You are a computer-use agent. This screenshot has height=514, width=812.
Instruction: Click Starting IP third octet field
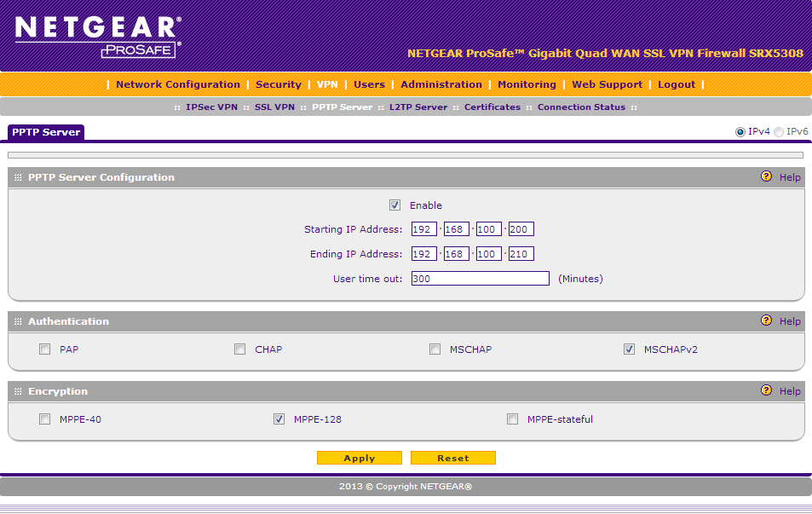pyautogui.click(x=489, y=229)
